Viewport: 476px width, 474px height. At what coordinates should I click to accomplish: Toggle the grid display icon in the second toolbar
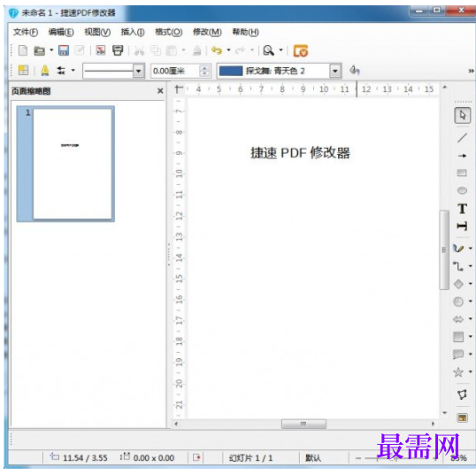tap(23, 71)
